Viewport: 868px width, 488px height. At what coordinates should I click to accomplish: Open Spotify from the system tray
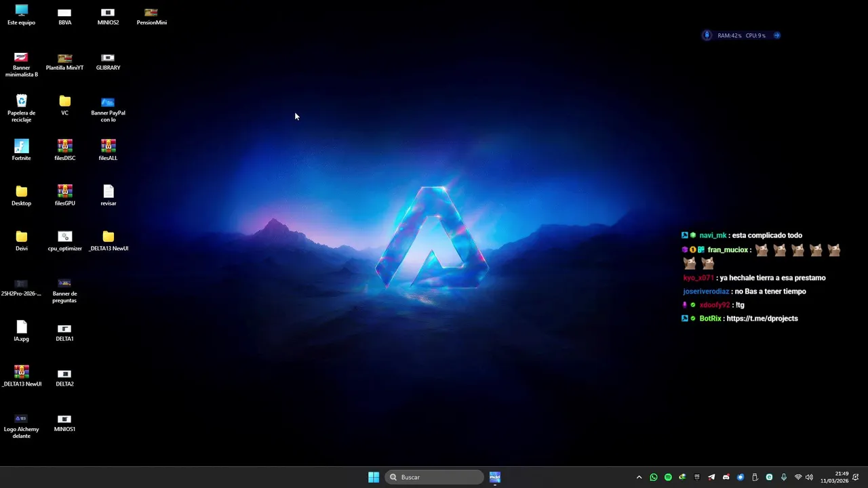click(668, 477)
